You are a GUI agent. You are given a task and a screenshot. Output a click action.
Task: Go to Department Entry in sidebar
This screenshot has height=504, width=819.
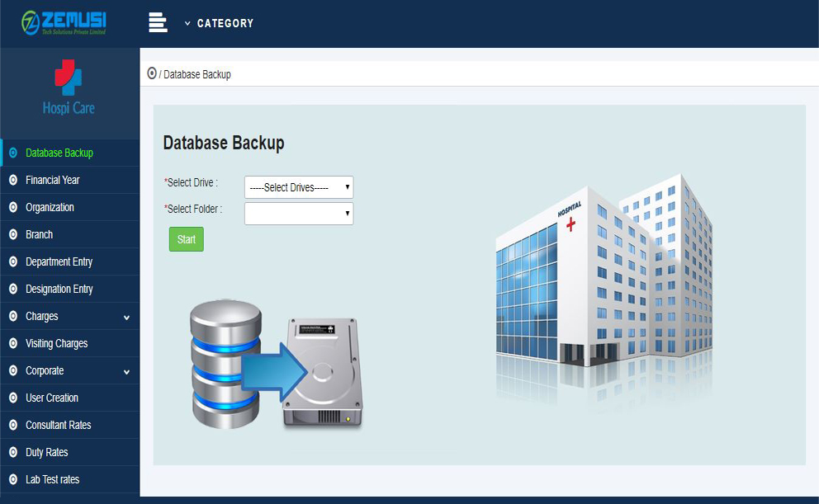(x=59, y=261)
